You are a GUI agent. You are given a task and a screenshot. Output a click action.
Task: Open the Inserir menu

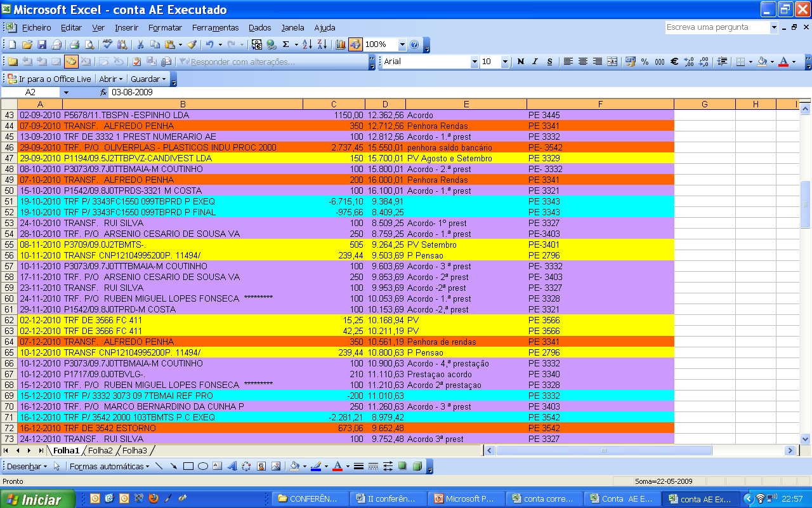pyautogui.click(x=126, y=27)
